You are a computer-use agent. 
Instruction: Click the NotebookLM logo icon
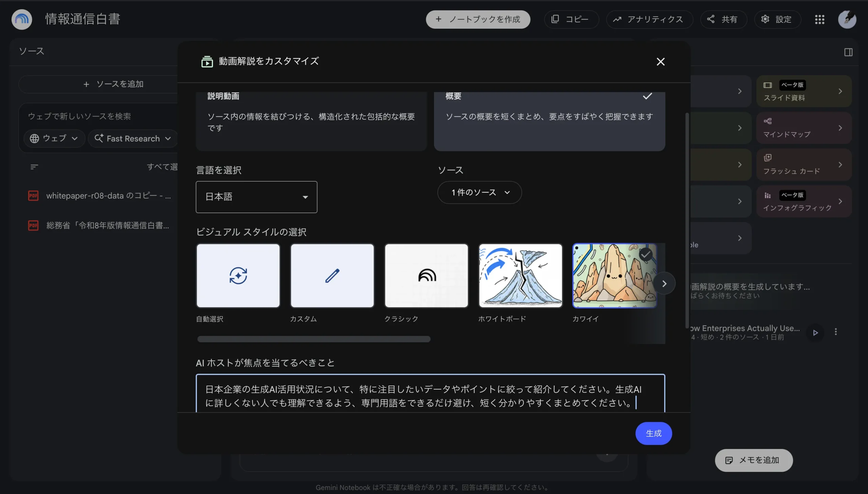22,19
